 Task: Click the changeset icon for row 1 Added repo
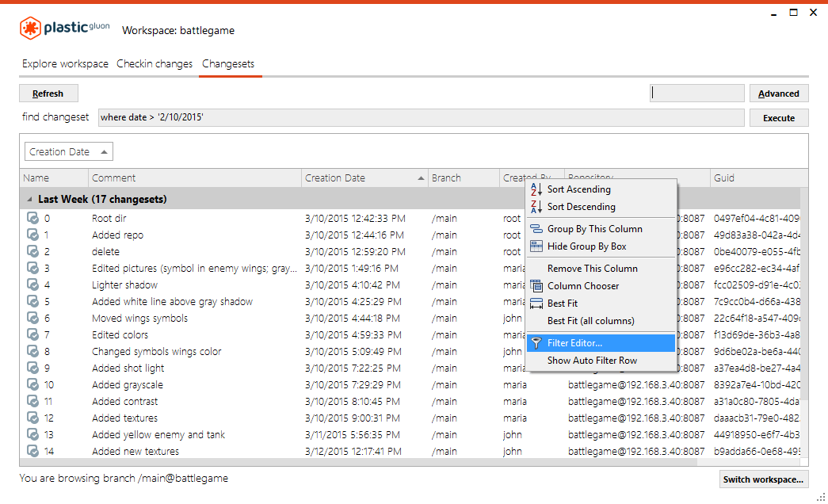point(32,235)
